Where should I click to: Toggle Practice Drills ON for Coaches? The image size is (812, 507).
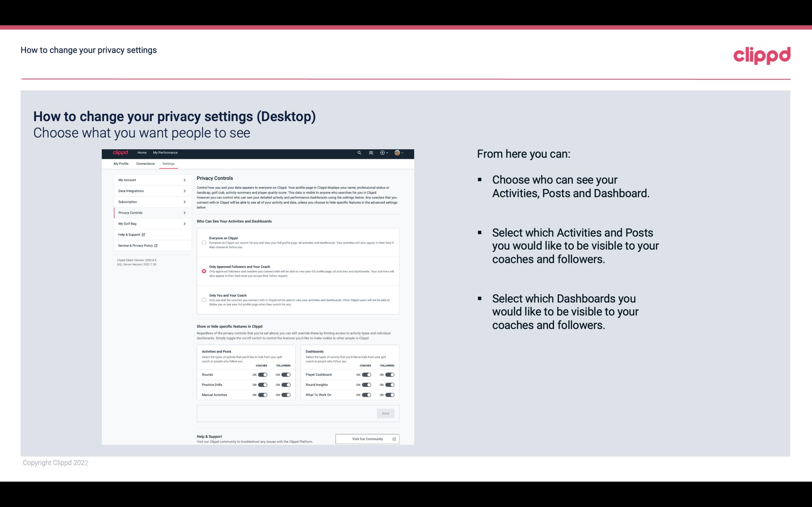262,384
